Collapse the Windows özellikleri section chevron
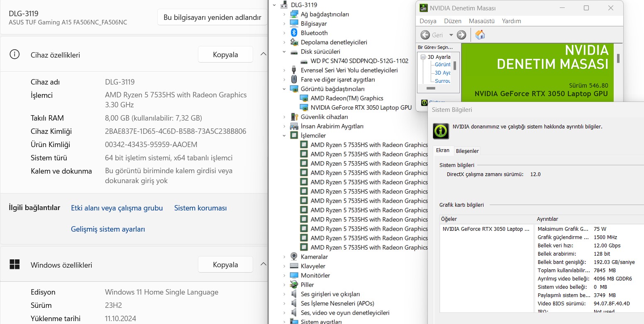644x324 pixels. coord(263,264)
